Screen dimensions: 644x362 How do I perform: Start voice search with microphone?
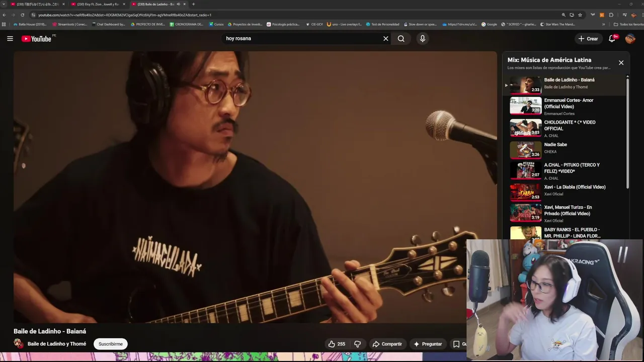click(x=423, y=39)
